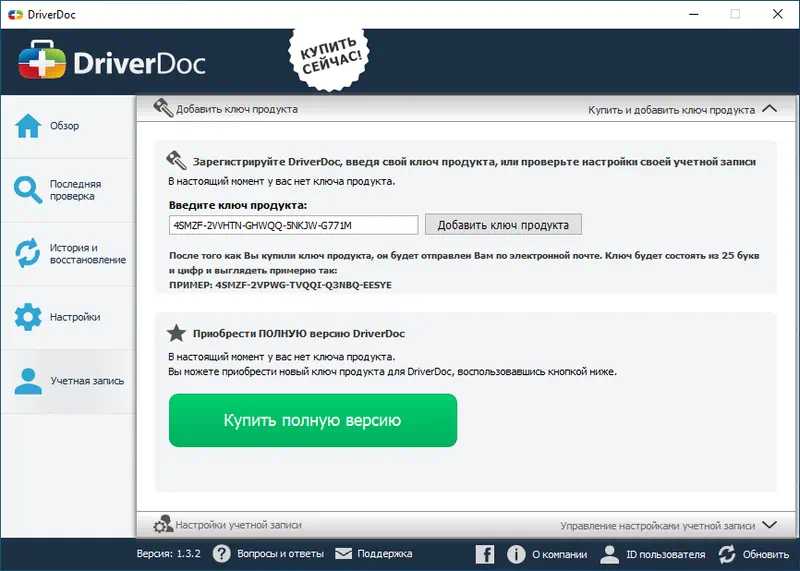The height and width of the screenshot is (571, 800).
Task: Click the ID пользователя footer link
Action: click(x=666, y=554)
